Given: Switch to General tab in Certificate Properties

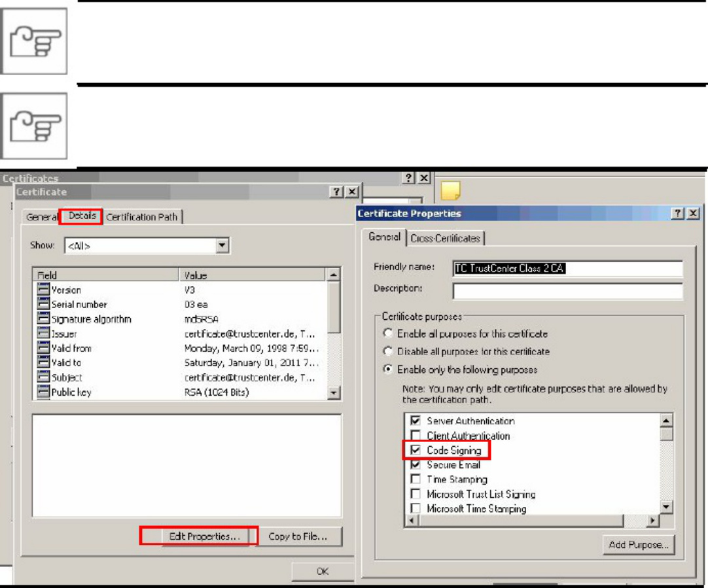Looking at the screenshot, I should click(x=384, y=237).
